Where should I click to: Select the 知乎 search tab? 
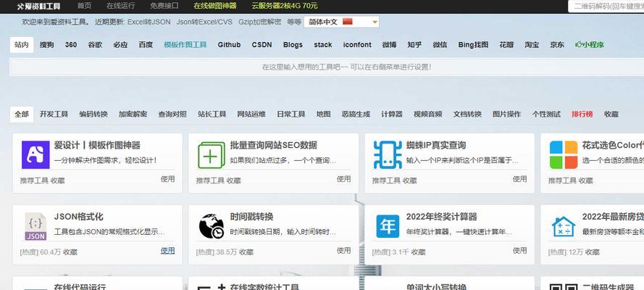coord(414,45)
